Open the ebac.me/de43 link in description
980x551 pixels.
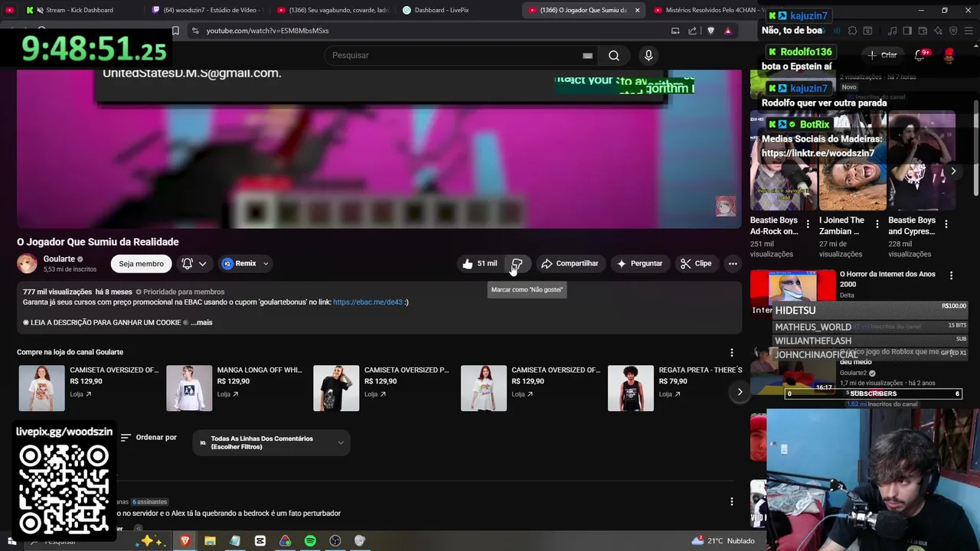pyautogui.click(x=367, y=302)
